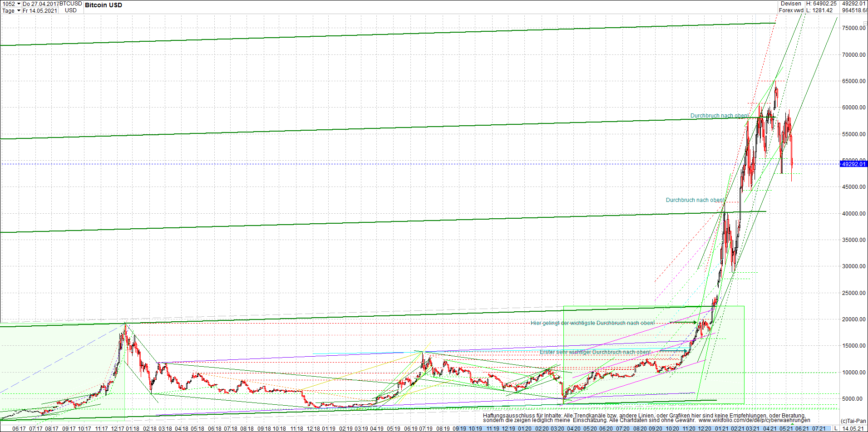Click the 40000.00 price axis label
The height and width of the screenshot is (432, 868).
click(854, 214)
